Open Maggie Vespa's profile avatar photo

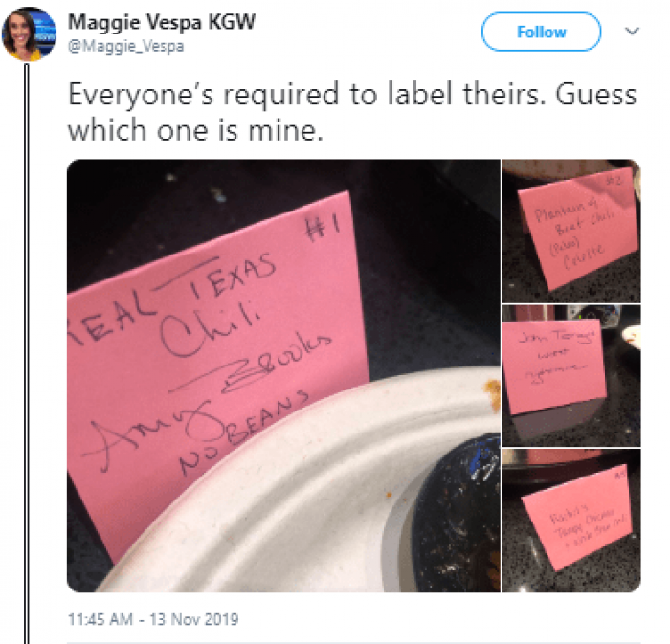(x=29, y=33)
